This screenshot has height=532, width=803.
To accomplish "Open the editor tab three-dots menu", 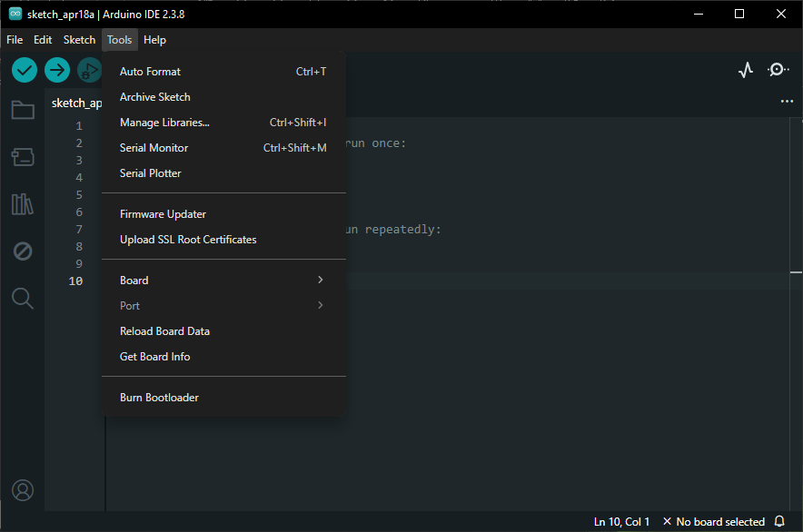I will click(787, 102).
